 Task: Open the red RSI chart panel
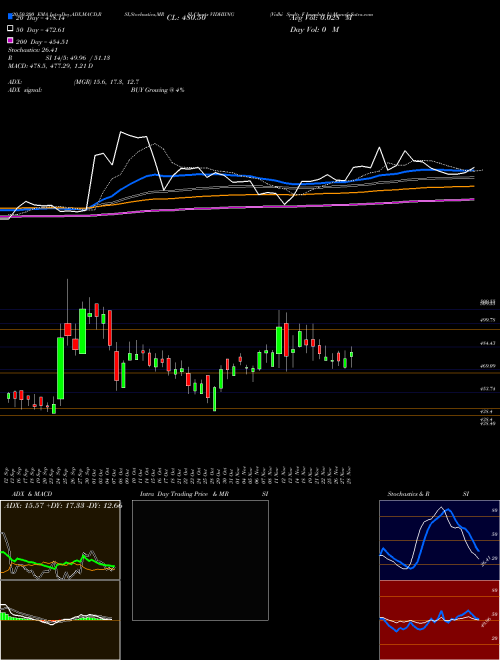439,620
